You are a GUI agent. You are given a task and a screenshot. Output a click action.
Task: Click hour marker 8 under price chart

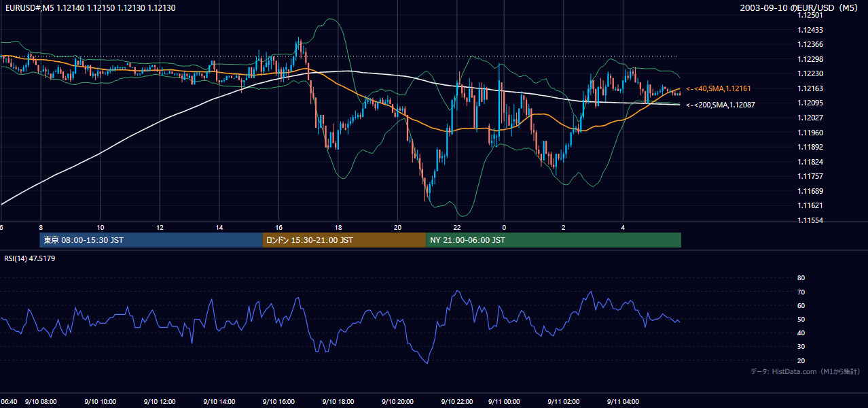41,227
